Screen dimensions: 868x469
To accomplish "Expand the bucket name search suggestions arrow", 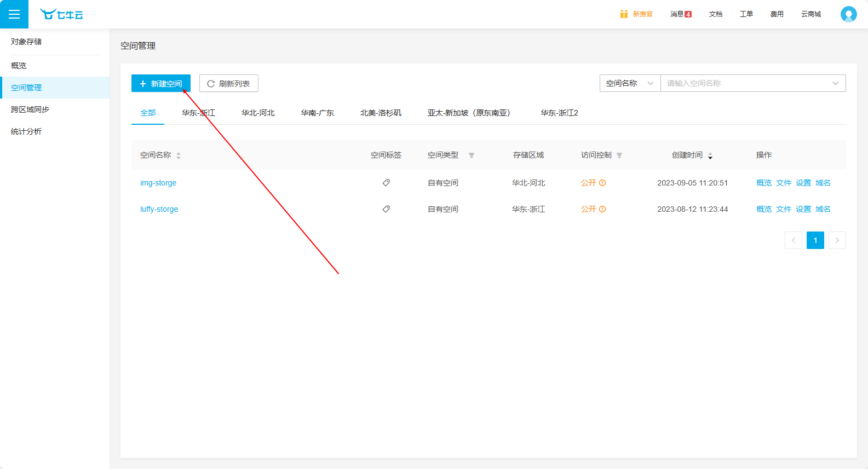I will point(836,83).
